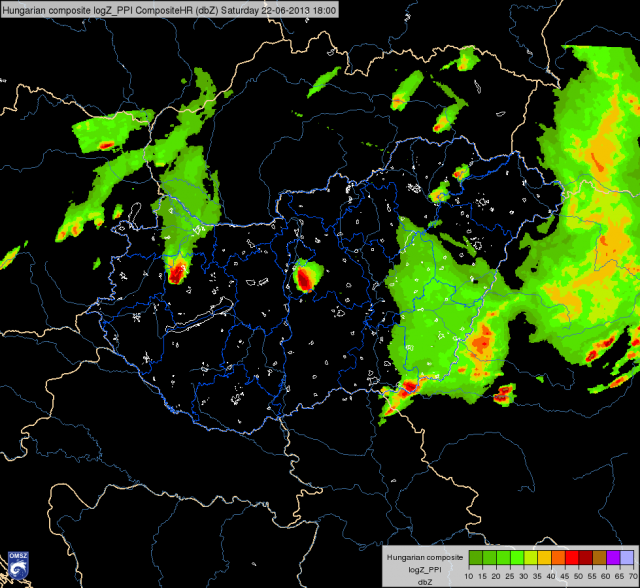
Task: Click the OMSZ logo icon
Action: (x=18, y=566)
